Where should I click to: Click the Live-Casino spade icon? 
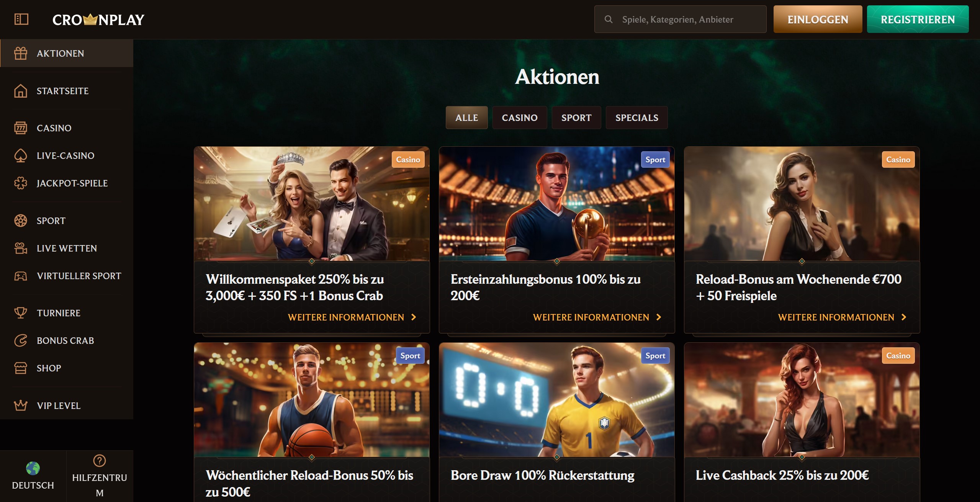click(21, 156)
